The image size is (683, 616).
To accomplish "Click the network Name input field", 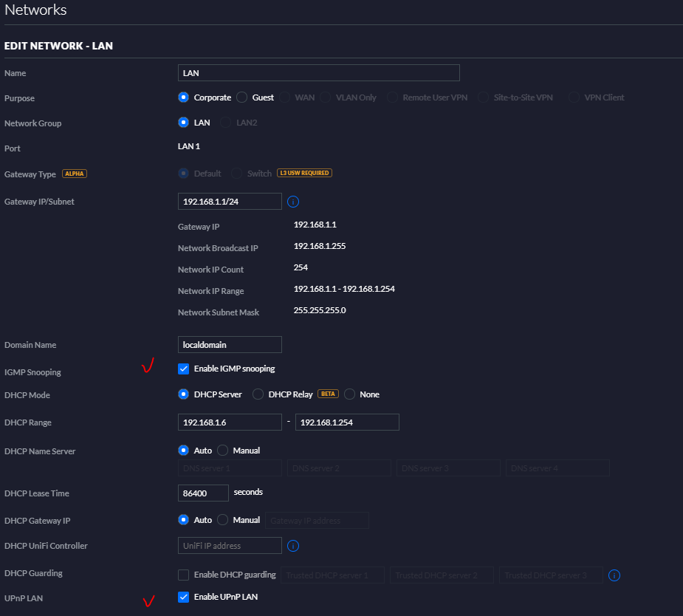I will [319, 72].
